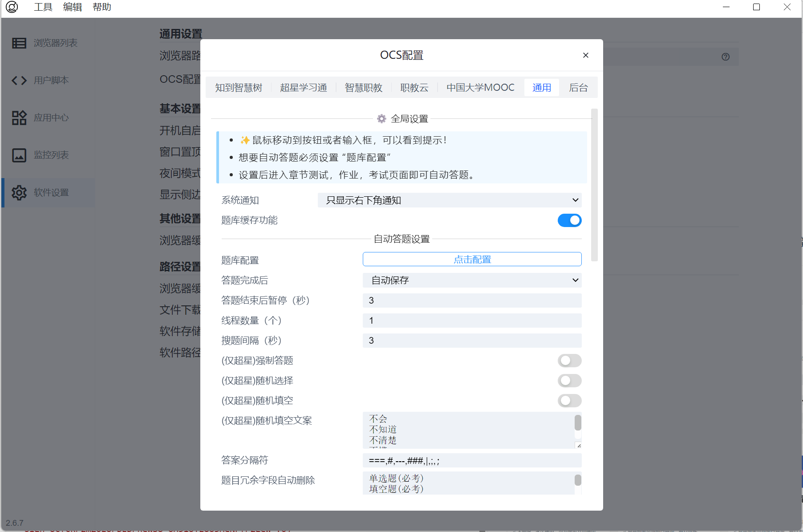Image resolution: width=803 pixels, height=532 pixels.
Task: Enable (仅超星)强制答题 switch
Action: [x=569, y=361]
